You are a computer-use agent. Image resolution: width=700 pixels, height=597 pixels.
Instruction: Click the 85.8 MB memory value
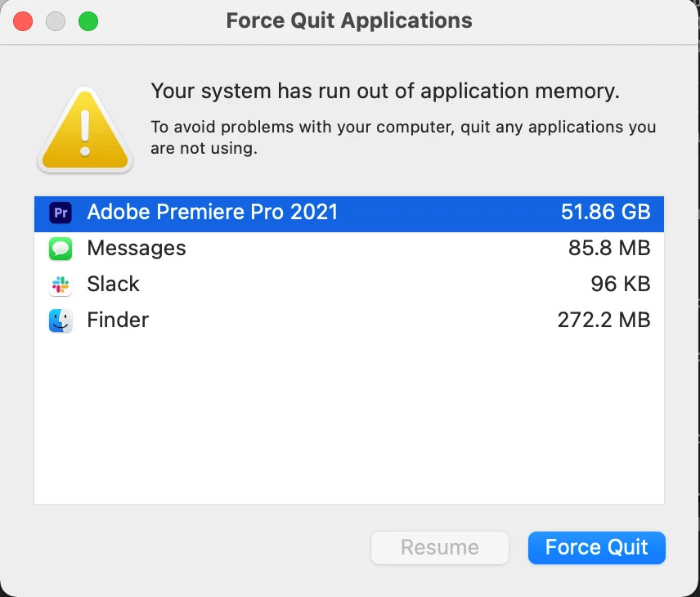pos(609,248)
